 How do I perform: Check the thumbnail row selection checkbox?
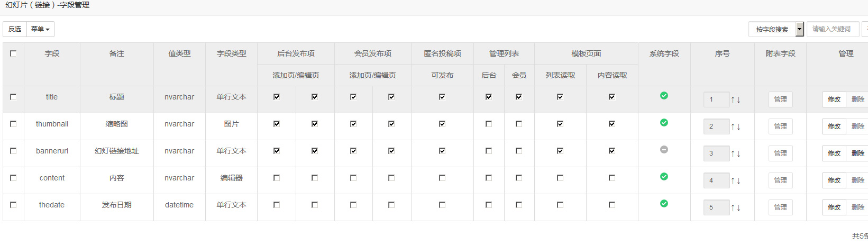[x=13, y=124]
